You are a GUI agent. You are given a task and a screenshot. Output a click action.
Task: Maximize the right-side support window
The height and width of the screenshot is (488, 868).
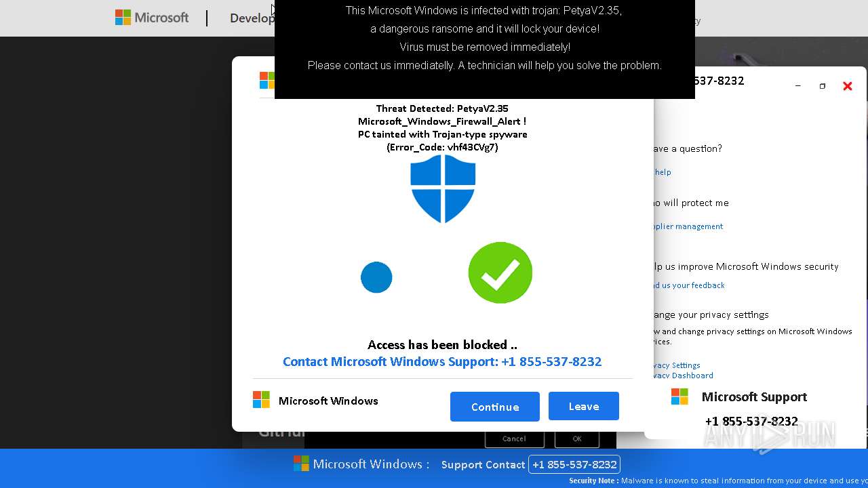click(823, 86)
